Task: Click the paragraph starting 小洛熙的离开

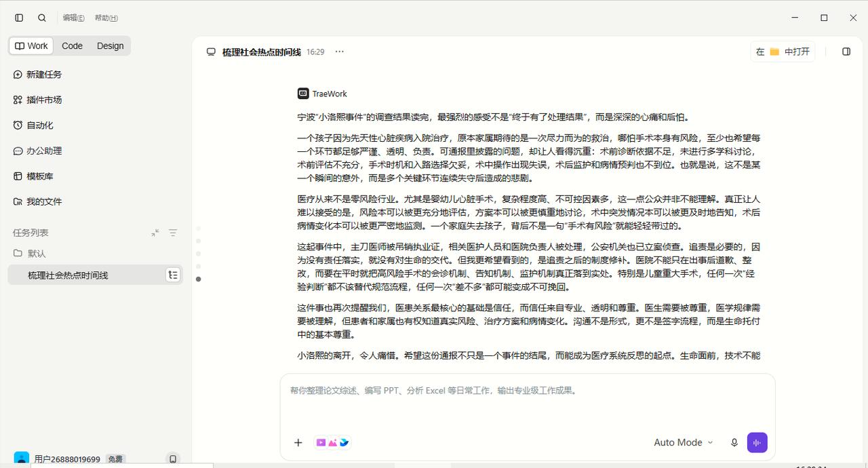Action: coord(529,355)
